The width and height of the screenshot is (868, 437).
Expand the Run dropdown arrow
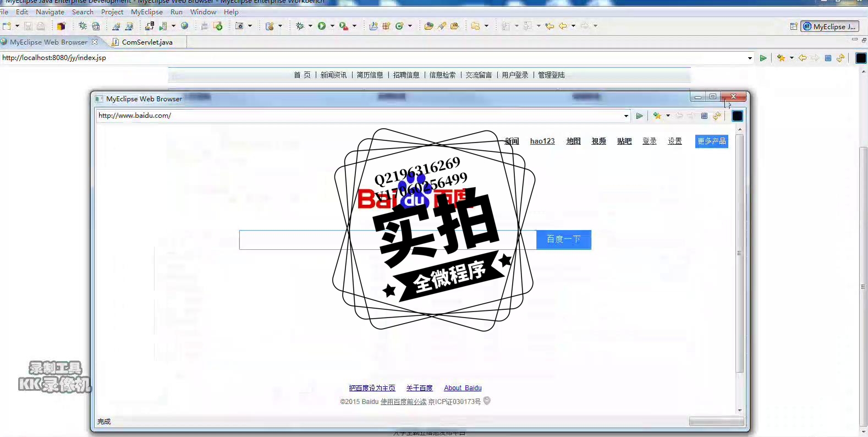(x=332, y=26)
